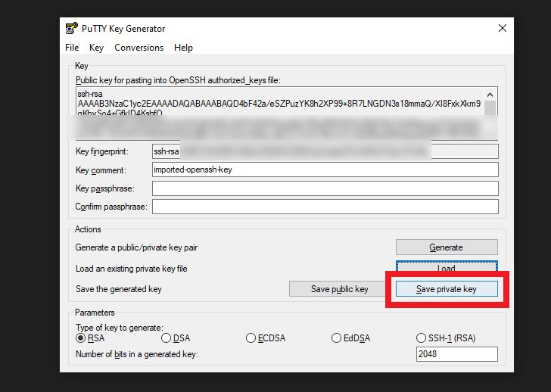Click the PuTTY Key Generator title bar icon

click(x=72, y=29)
